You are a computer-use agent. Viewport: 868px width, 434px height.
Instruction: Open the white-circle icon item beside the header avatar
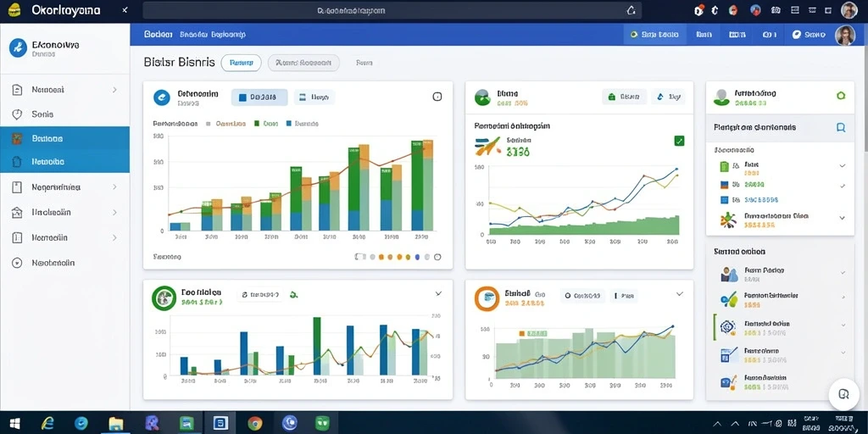(x=810, y=34)
